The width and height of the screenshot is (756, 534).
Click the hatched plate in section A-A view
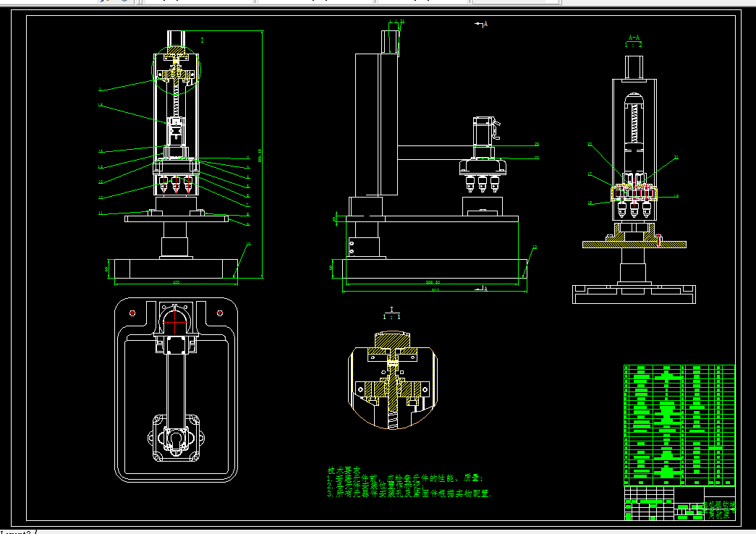pos(634,245)
